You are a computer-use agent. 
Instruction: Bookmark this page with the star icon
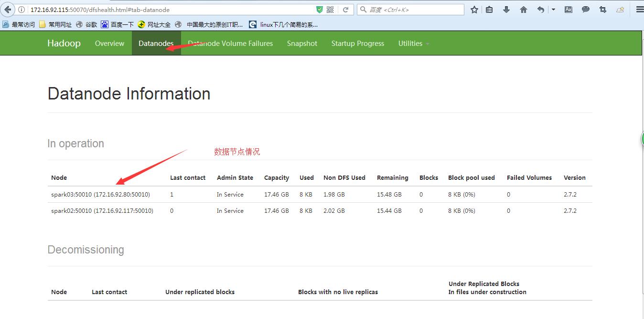pyautogui.click(x=474, y=10)
